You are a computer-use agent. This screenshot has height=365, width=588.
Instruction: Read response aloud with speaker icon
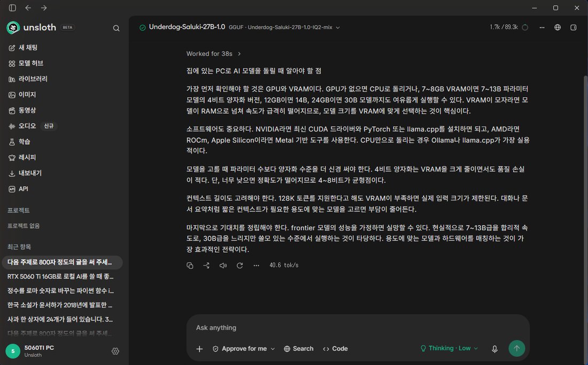point(223,265)
